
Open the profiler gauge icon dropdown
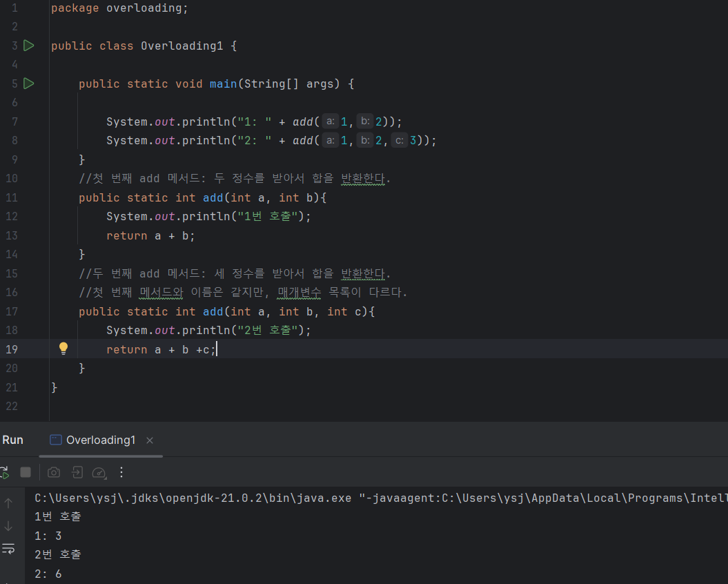[99, 472]
